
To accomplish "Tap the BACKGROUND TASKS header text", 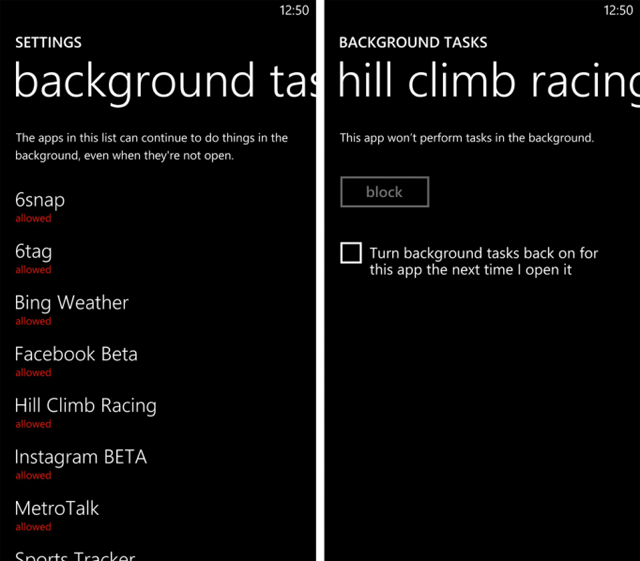I will [413, 43].
